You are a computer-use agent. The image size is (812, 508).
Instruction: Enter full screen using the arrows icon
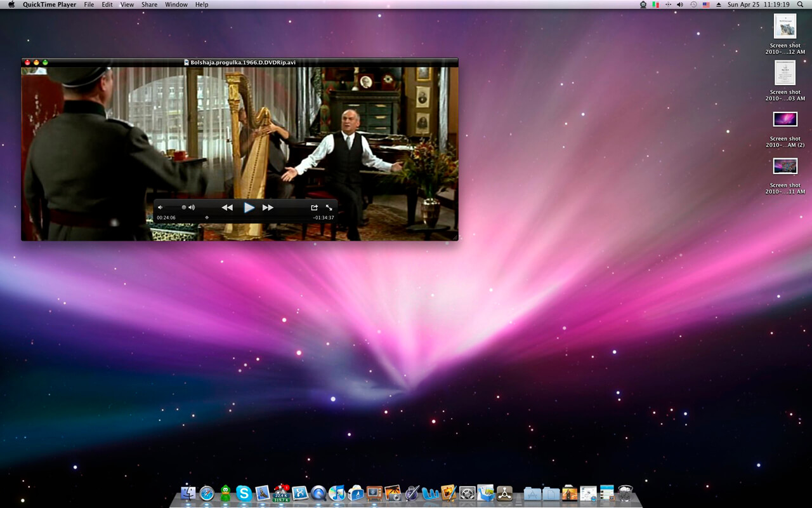click(x=329, y=208)
